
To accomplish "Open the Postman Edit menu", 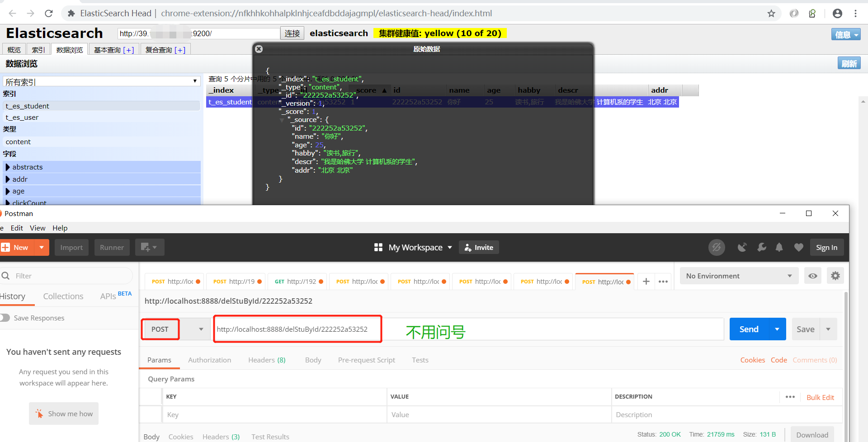I will tap(17, 228).
